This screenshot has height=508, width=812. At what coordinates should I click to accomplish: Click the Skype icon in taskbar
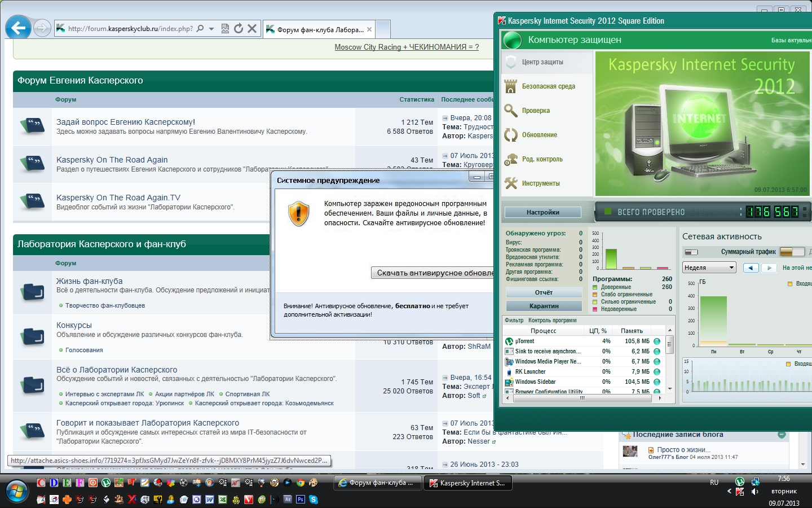coord(314,500)
